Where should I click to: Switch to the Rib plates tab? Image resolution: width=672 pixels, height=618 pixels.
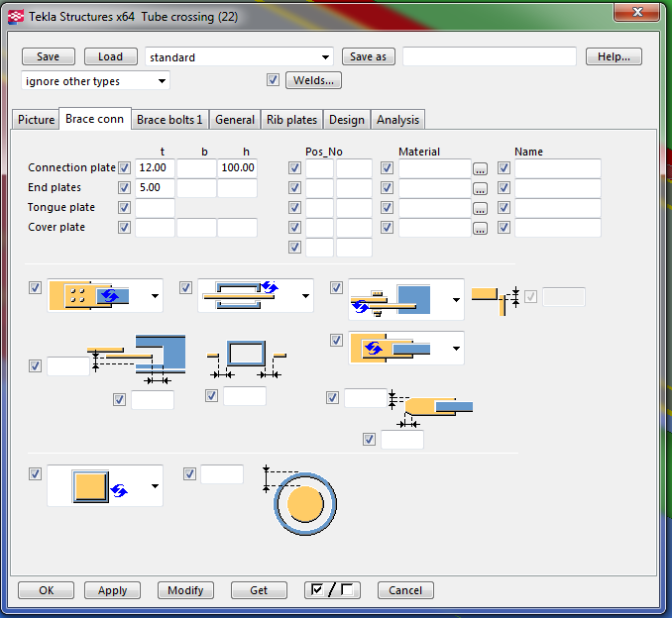(x=291, y=120)
